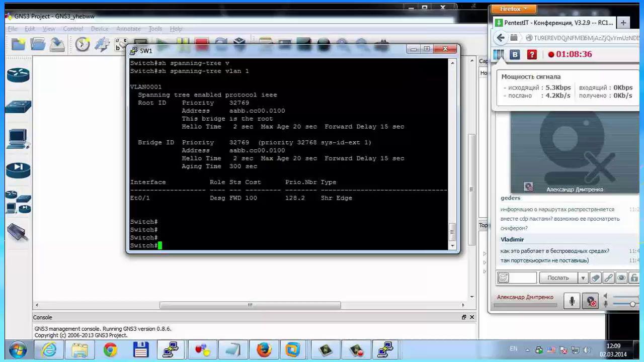The width and height of the screenshot is (644, 362).
Task: Click the snapshot clock toolbar icon
Action: click(x=83, y=45)
